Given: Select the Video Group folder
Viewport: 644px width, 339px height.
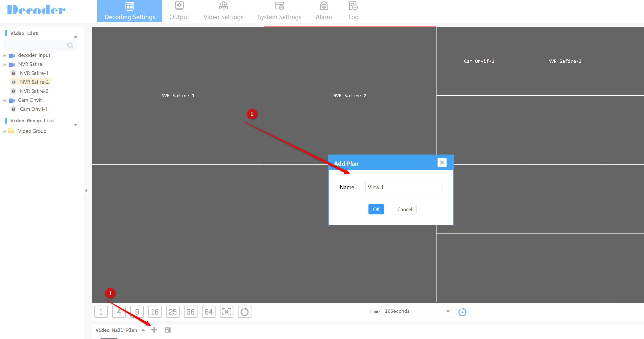Looking at the screenshot, I should click(32, 131).
